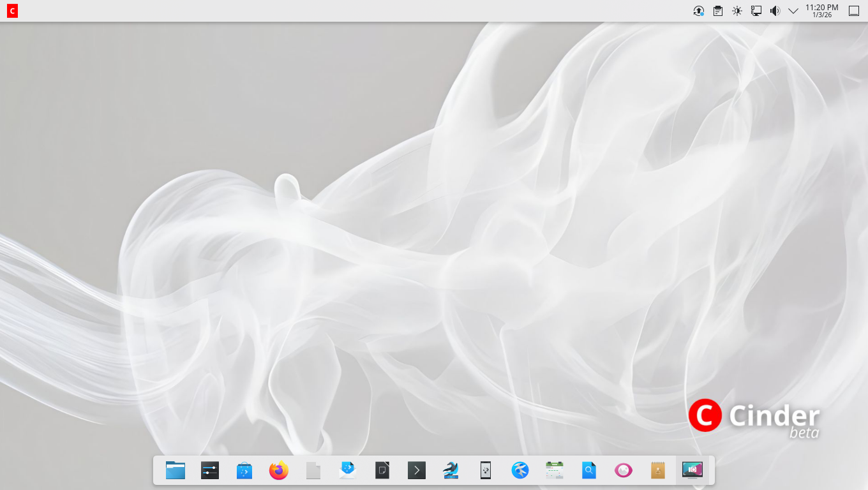Open the software store shopping bag
The width and height of the screenshot is (868, 490).
[x=244, y=471]
